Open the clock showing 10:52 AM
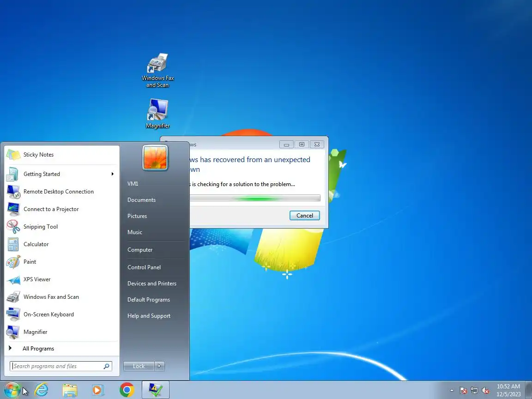The width and height of the screenshot is (532, 399). pyautogui.click(x=508, y=390)
